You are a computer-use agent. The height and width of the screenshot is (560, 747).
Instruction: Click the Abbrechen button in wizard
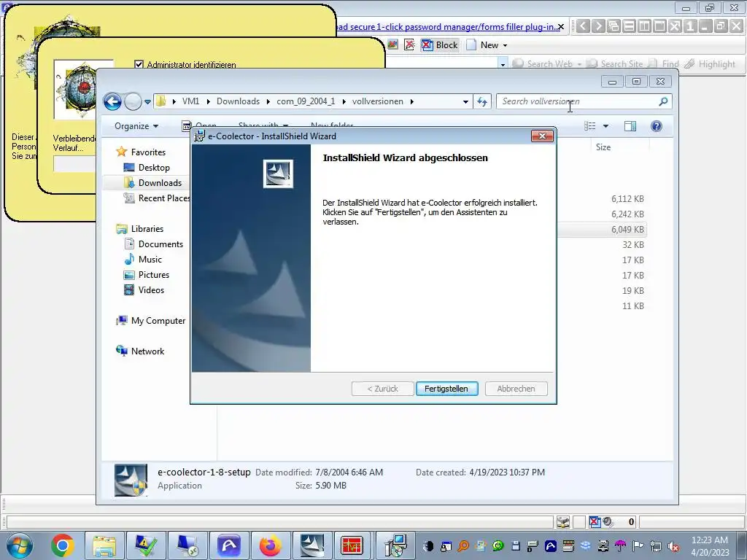click(x=516, y=389)
